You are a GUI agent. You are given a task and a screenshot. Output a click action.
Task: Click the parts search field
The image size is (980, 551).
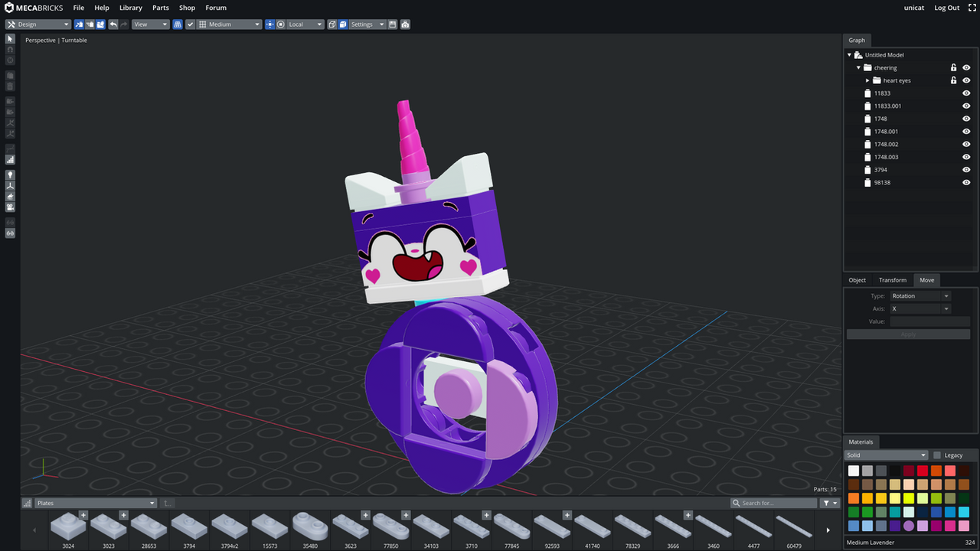point(774,503)
